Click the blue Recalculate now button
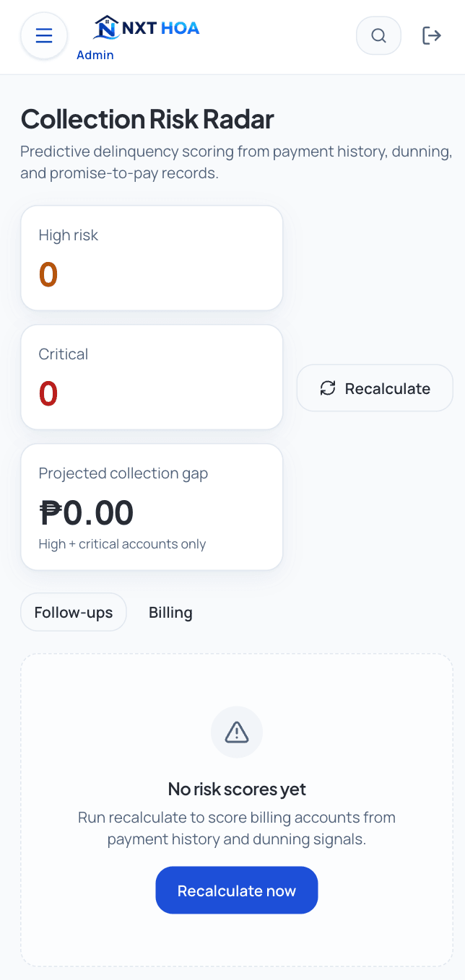The width and height of the screenshot is (465, 980). (x=237, y=891)
